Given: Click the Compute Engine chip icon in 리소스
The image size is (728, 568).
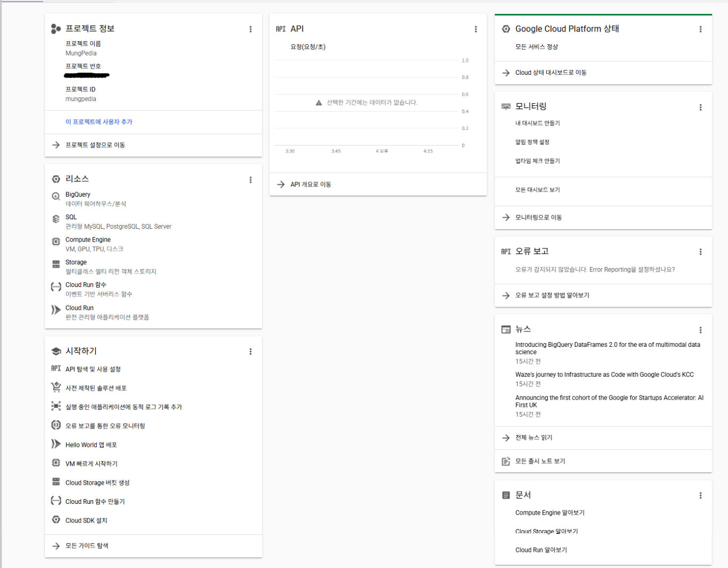Looking at the screenshot, I should pos(56,242).
